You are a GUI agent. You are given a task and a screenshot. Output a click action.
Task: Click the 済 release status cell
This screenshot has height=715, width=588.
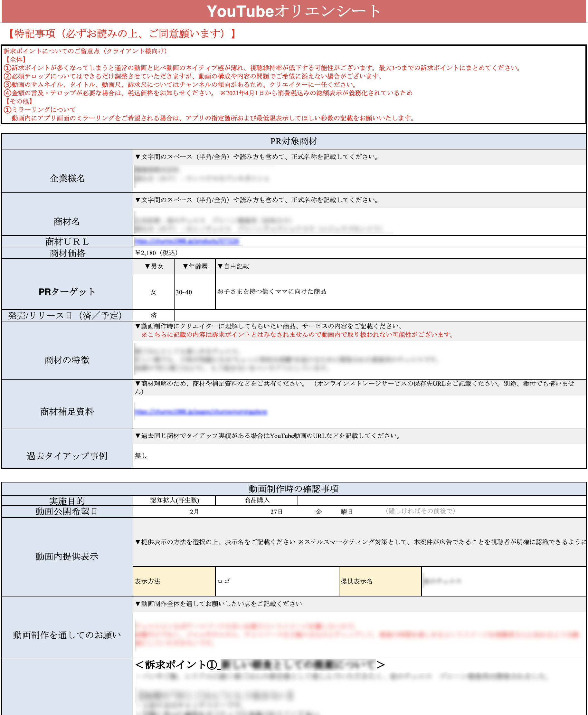click(154, 315)
